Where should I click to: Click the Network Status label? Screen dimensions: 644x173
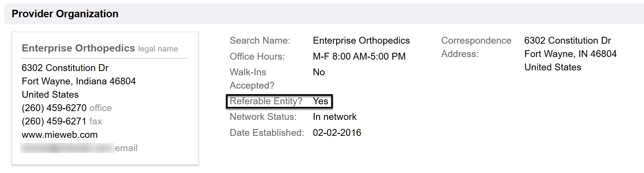pos(263,117)
